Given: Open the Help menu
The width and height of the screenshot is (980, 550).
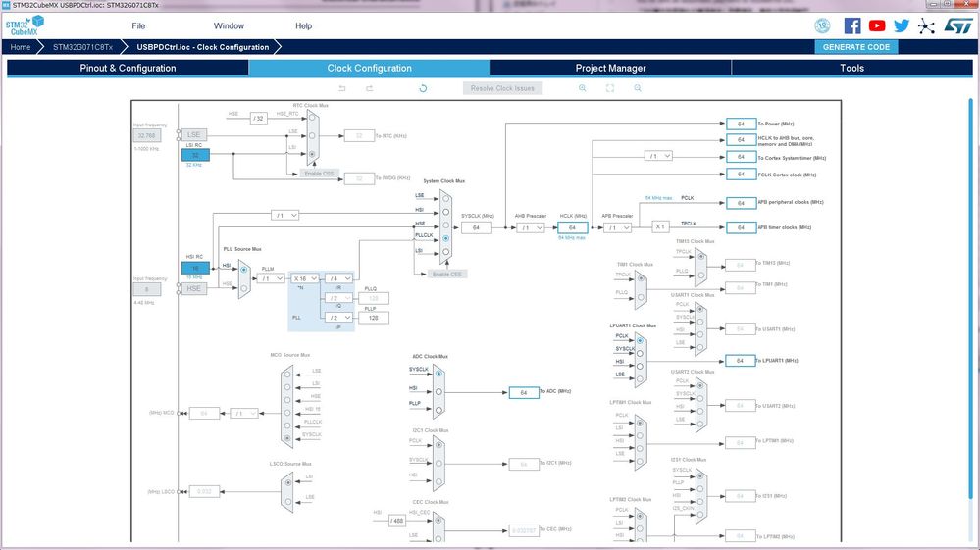Looking at the screenshot, I should (304, 26).
